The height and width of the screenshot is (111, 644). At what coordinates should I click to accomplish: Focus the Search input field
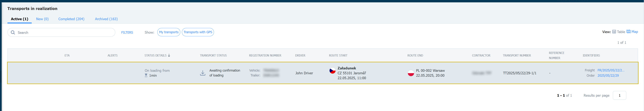pyautogui.click(x=61, y=32)
